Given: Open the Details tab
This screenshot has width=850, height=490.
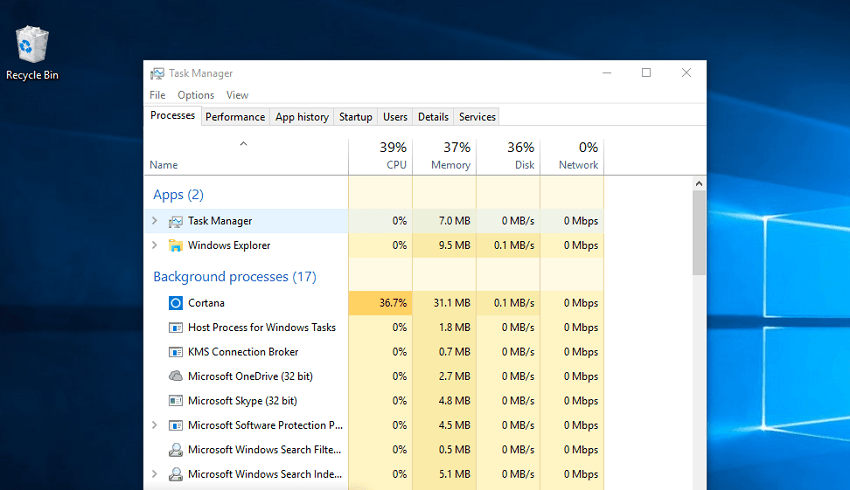Looking at the screenshot, I should click(433, 117).
